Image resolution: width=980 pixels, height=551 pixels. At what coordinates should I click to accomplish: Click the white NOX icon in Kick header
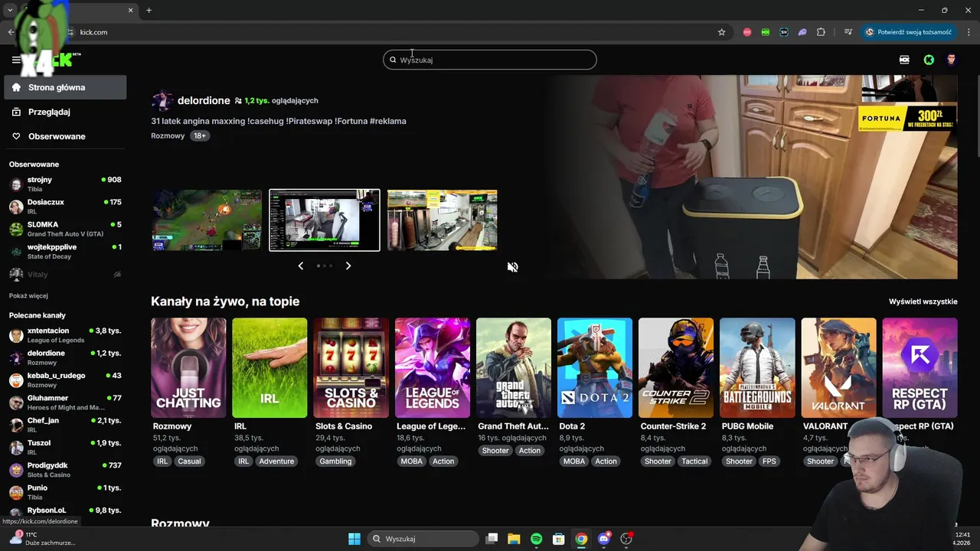[904, 60]
